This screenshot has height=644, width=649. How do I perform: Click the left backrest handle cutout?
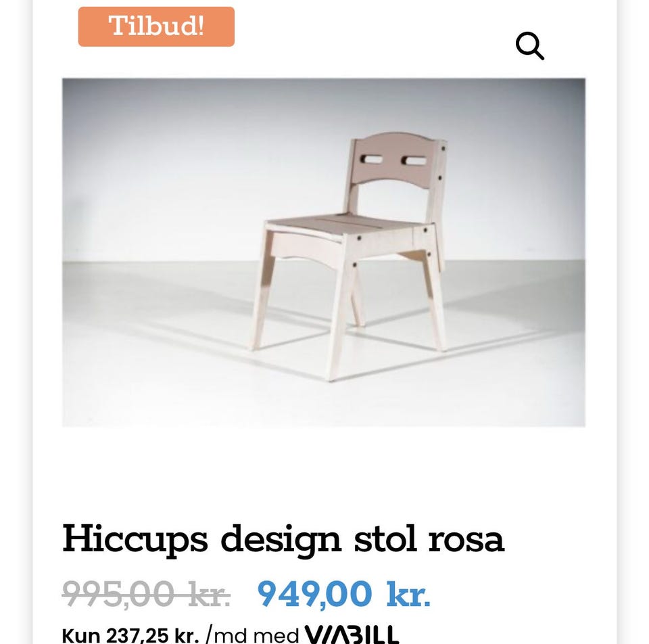point(371,160)
